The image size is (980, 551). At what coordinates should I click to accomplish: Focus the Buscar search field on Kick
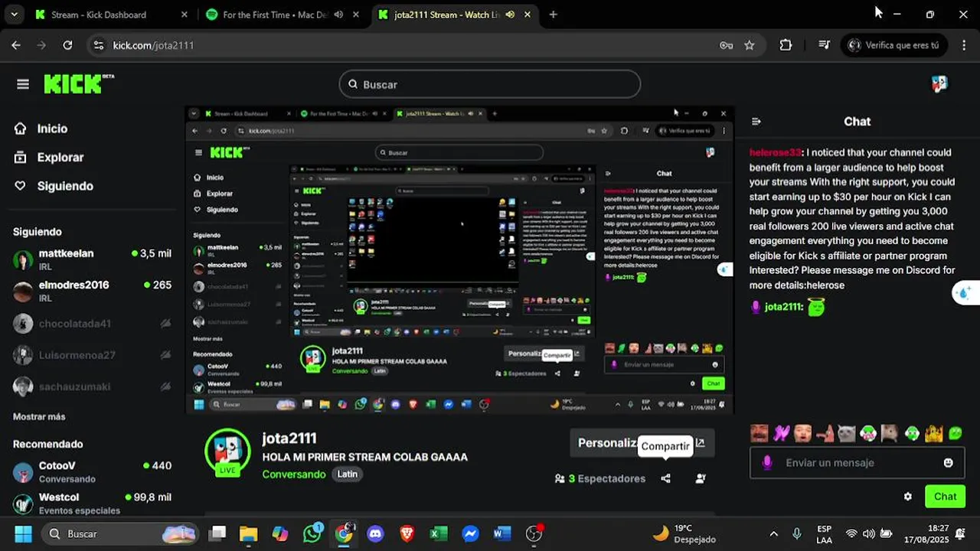point(490,84)
